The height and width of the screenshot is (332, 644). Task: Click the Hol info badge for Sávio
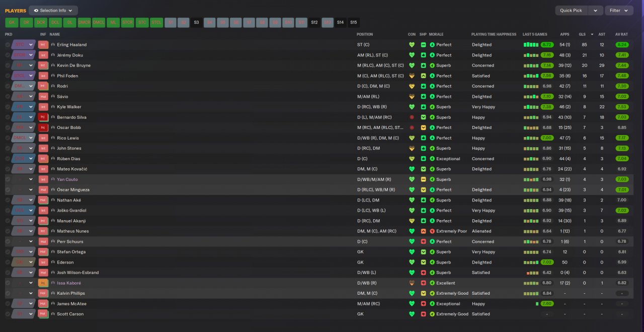point(43,97)
